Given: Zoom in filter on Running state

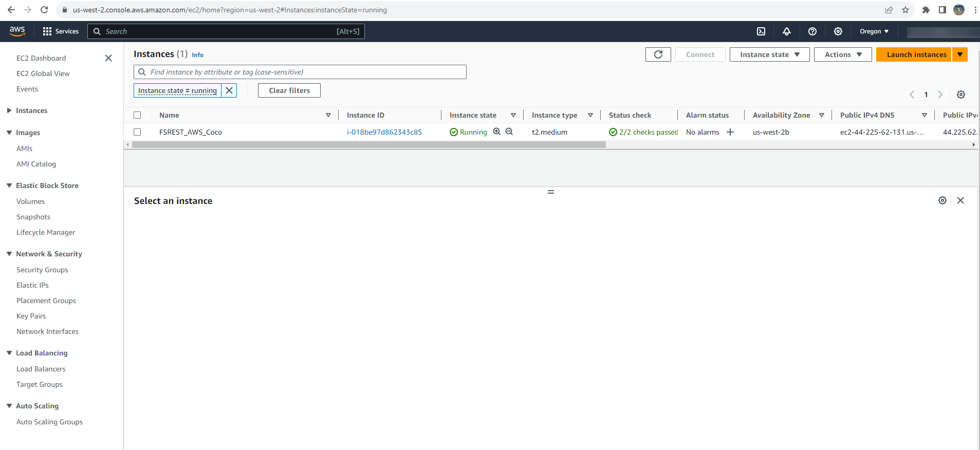Looking at the screenshot, I should point(497,132).
